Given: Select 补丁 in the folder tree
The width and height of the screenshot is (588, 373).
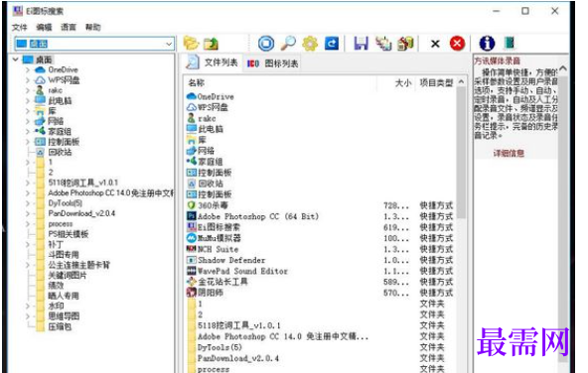Looking at the screenshot, I should click(56, 245).
